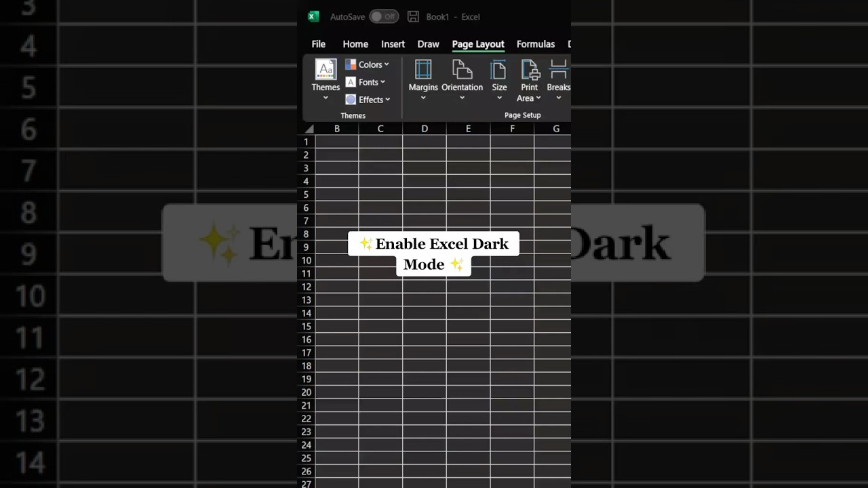The image size is (868, 488).
Task: Select row 1 header
Action: click(306, 142)
